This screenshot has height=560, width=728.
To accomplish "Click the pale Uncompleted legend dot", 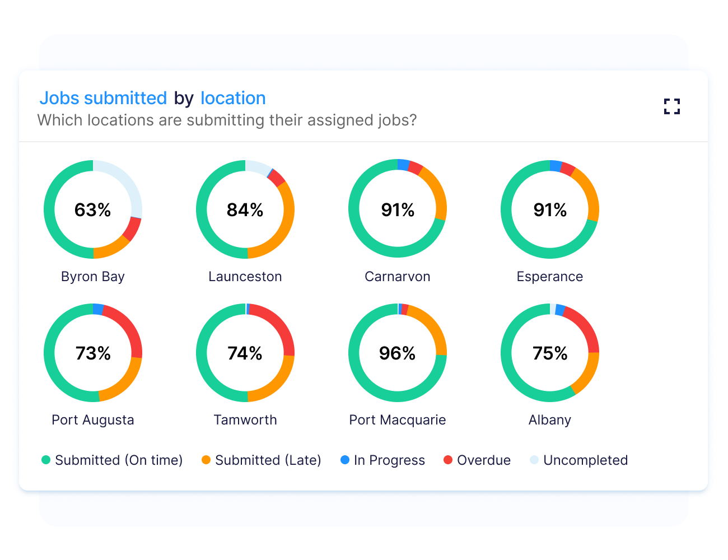I will click(534, 460).
